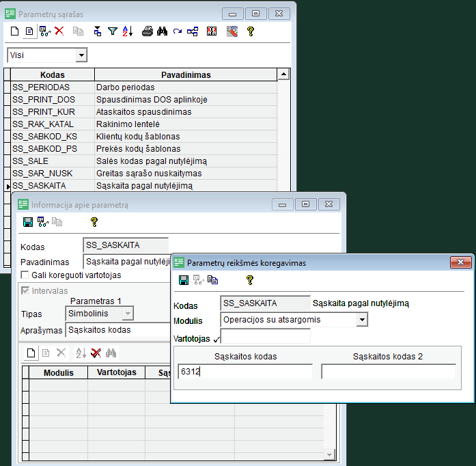Viewport: 476px width, 466px height.
Task: Save value with floppy icon in Parametrų reikšmės koregavimas
Action: 184,279
